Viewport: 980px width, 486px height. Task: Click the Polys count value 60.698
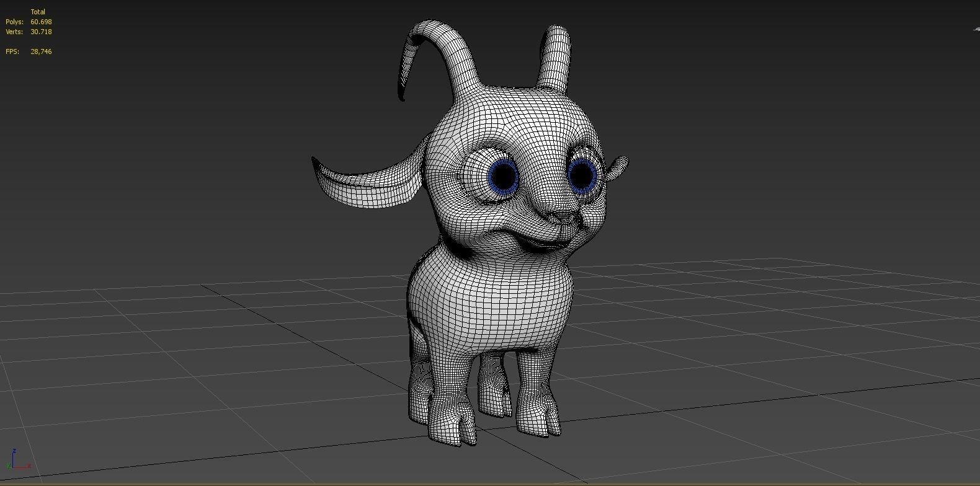(41, 22)
